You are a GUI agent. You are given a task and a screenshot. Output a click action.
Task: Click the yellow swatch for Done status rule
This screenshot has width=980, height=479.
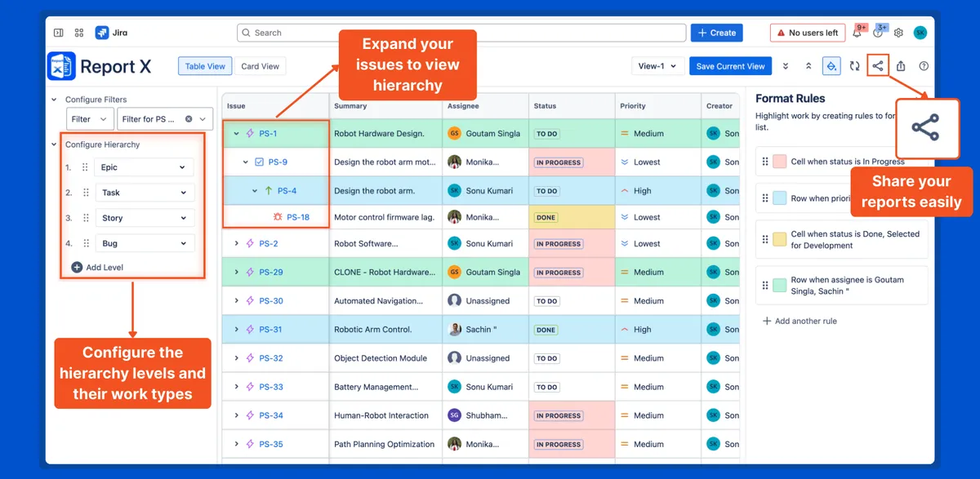780,239
